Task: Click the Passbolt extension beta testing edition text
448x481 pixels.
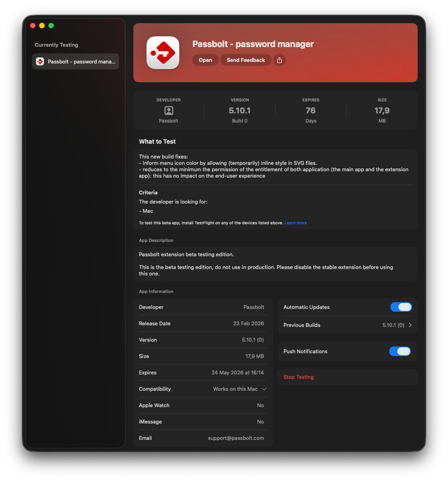Action: click(186, 254)
